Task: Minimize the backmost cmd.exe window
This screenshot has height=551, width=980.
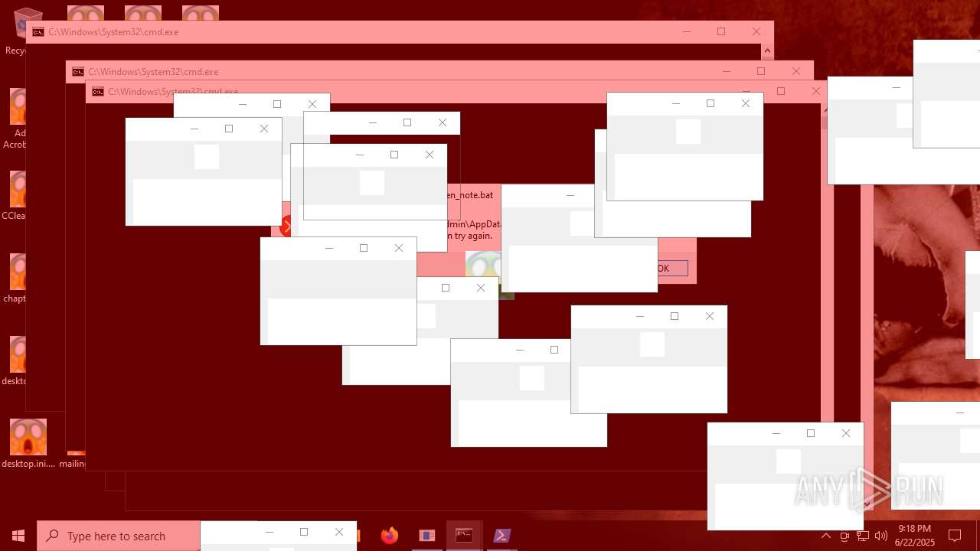Action: tap(686, 31)
